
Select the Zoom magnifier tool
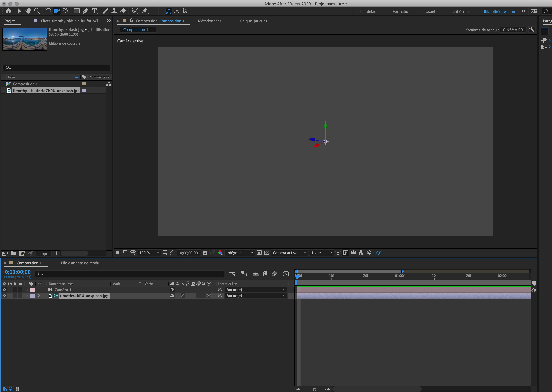[37, 11]
